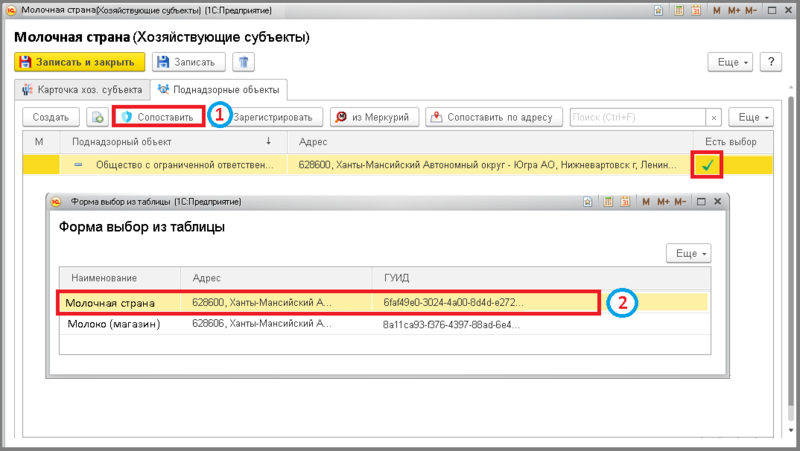Open help with the ? button
The height and width of the screenshot is (451, 800).
(x=771, y=62)
